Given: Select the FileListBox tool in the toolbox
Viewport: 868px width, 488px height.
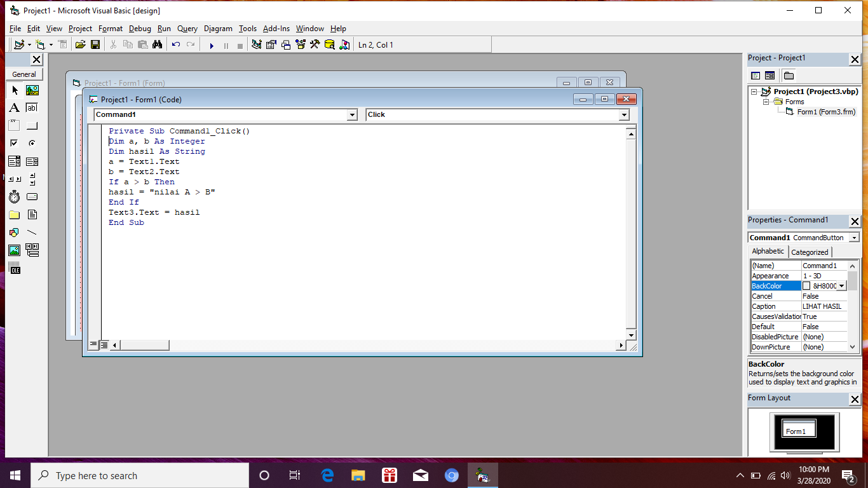Looking at the screenshot, I should (x=32, y=215).
